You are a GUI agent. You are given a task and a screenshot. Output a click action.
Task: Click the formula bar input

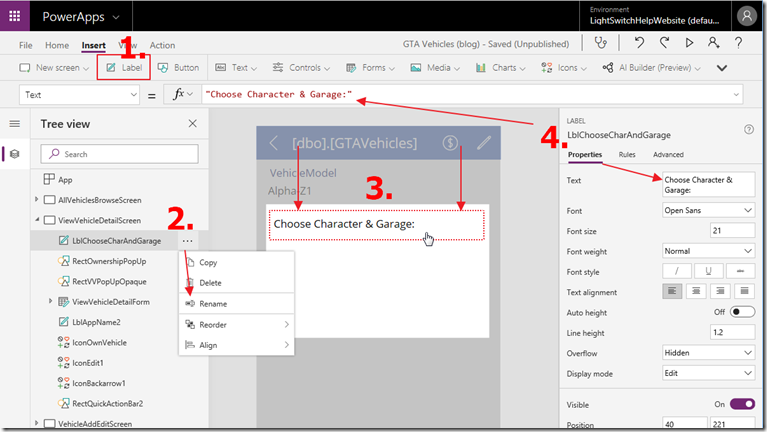472,94
